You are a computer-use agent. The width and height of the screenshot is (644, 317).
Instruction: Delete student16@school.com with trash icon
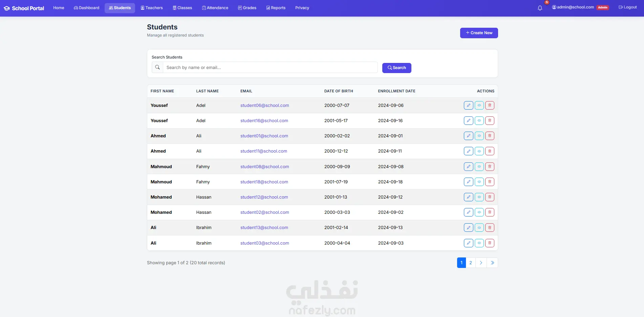point(490,120)
